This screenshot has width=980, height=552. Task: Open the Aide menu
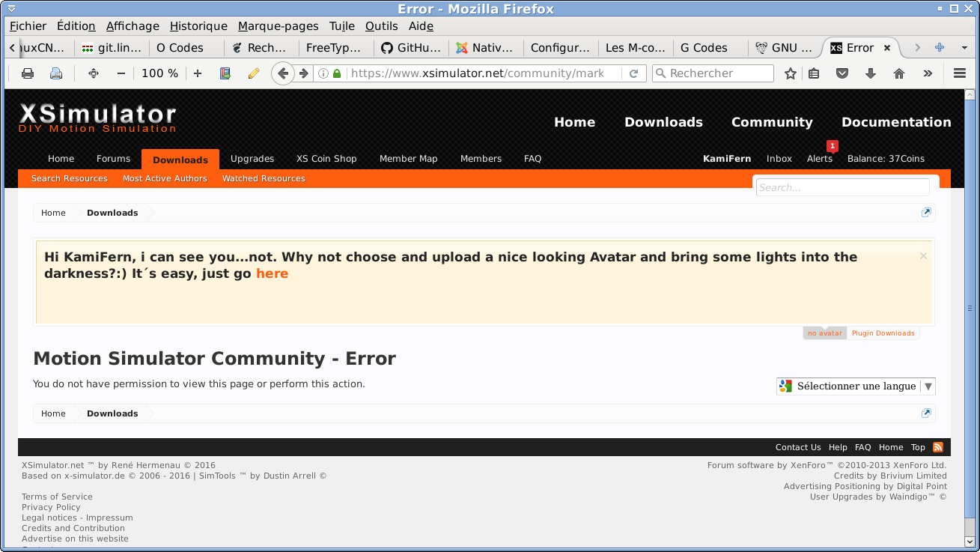pyautogui.click(x=421, y=26)
